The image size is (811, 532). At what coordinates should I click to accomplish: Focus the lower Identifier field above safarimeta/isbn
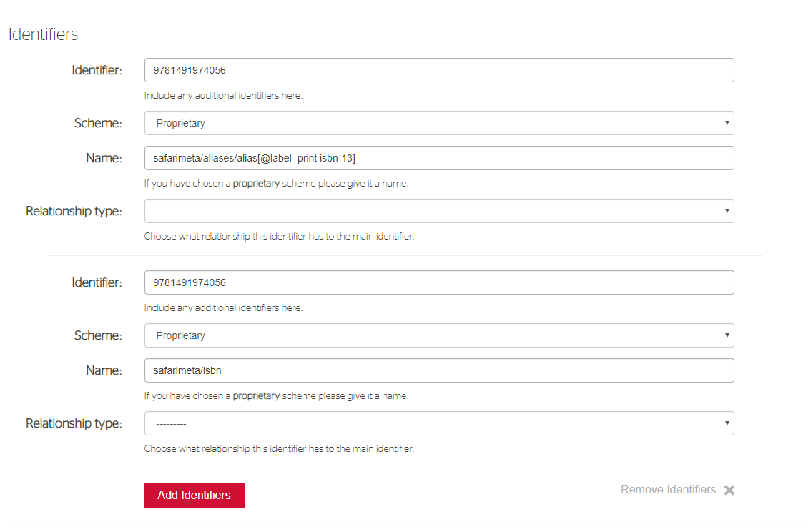pyautogui.click(x=439, y=282)
